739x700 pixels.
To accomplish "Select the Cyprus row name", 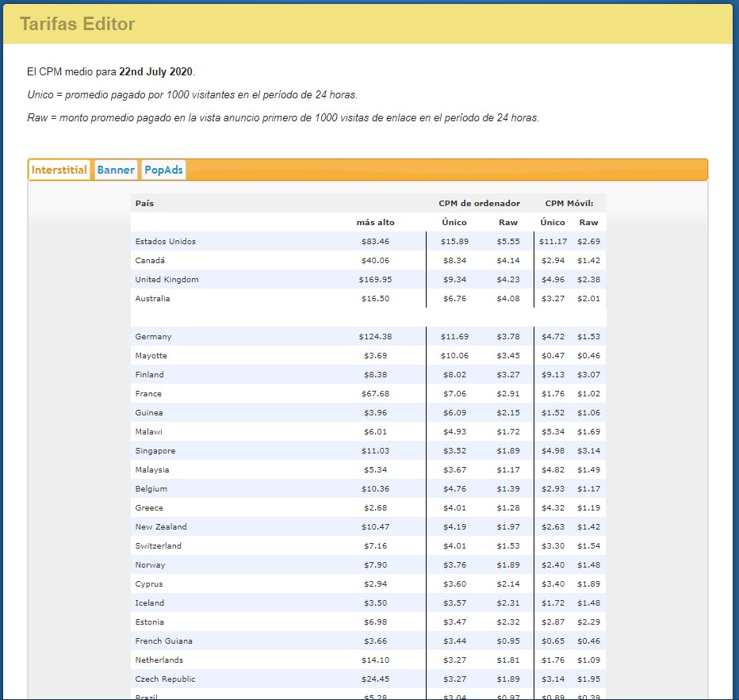I will 149,584.
